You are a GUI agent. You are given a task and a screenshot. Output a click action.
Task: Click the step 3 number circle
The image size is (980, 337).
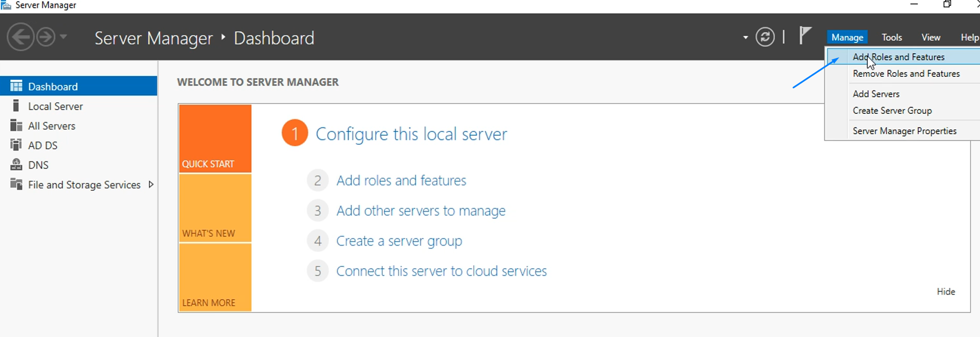click(x=317, y=211)
